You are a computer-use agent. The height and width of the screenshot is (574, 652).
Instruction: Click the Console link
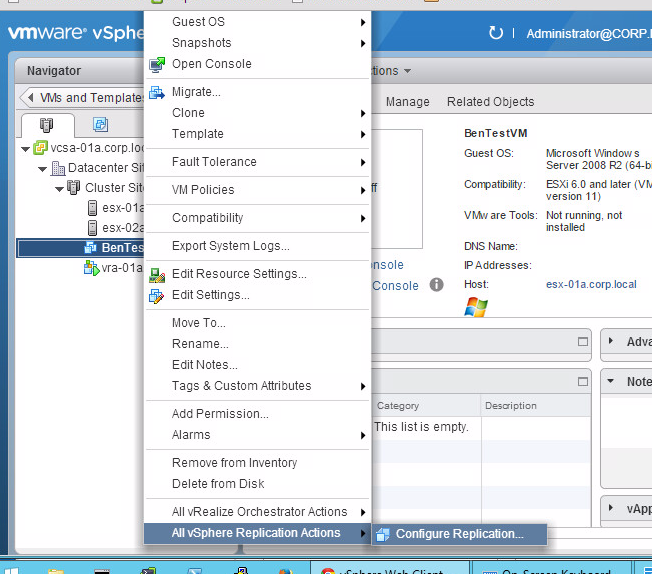[x=395, y=286]
